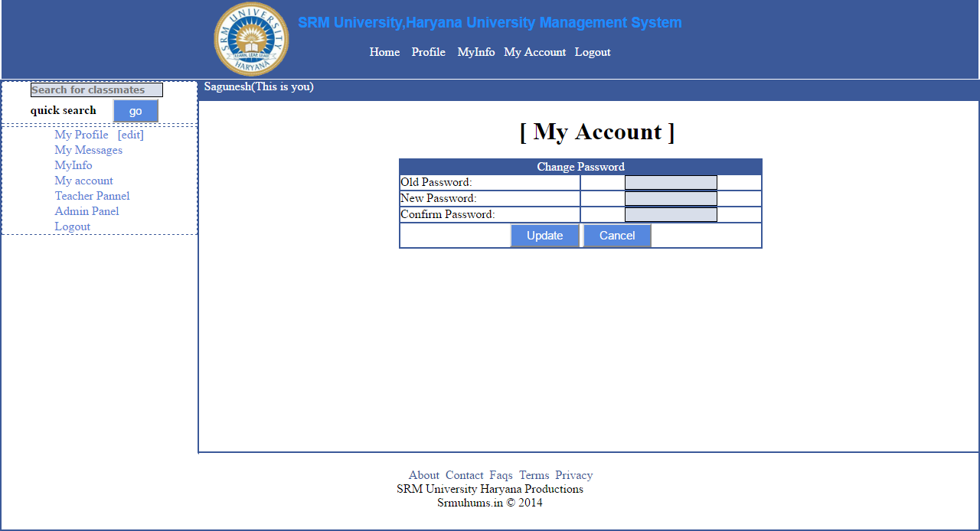The width and height of the screenshot is (980, 531).
Task: Click the 'Confirm Password:' label
Action: click(x=448, y=214)
